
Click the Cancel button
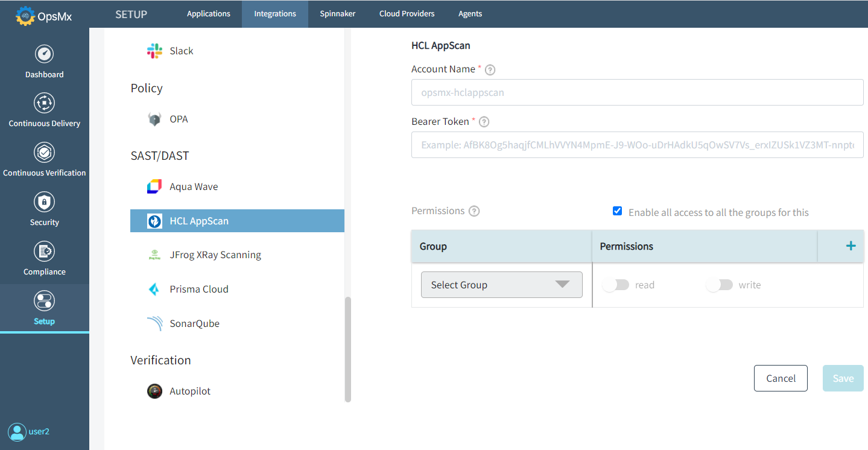click(781, 378)
